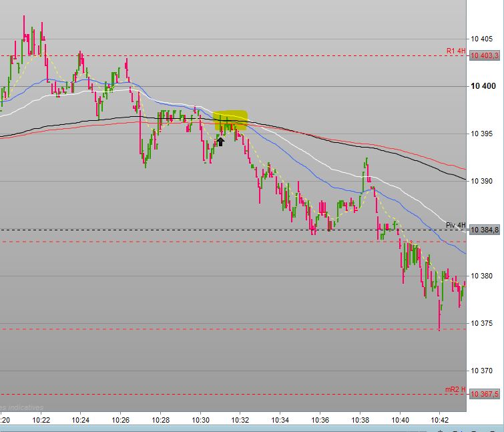The image size is (504, 432).
Task: Click the grey 10 384,8 price tag
Action: (x=485, y=230)
